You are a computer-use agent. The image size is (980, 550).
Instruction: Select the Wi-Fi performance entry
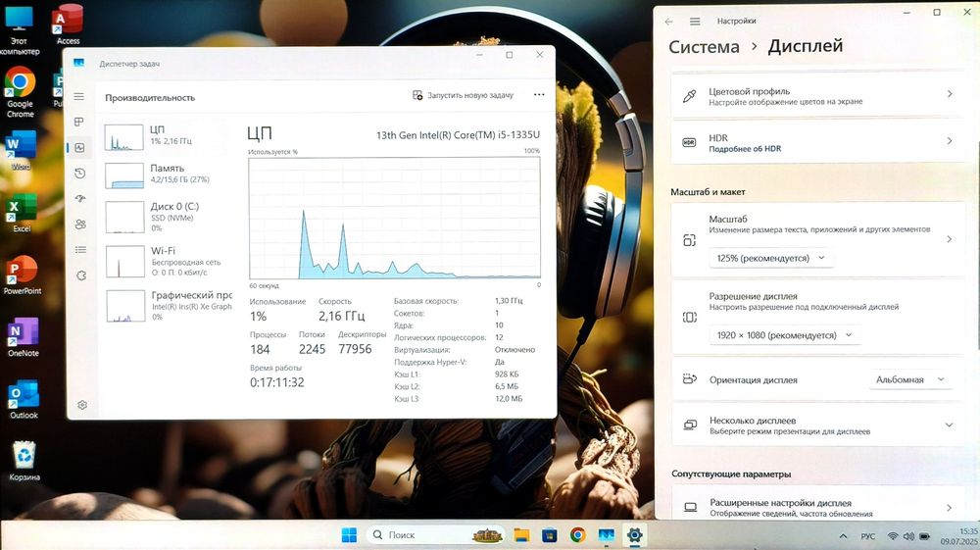(168, 261)
